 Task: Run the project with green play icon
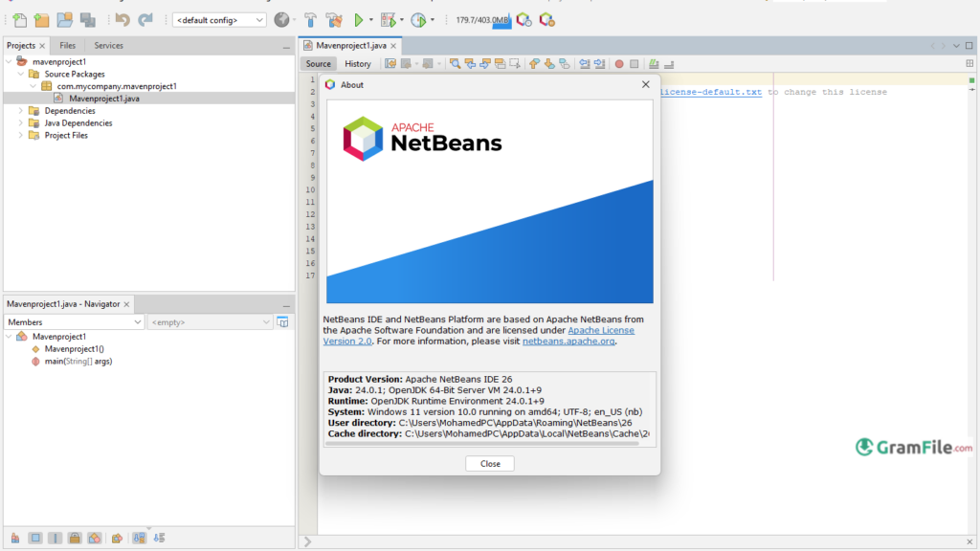coord(359,20)
